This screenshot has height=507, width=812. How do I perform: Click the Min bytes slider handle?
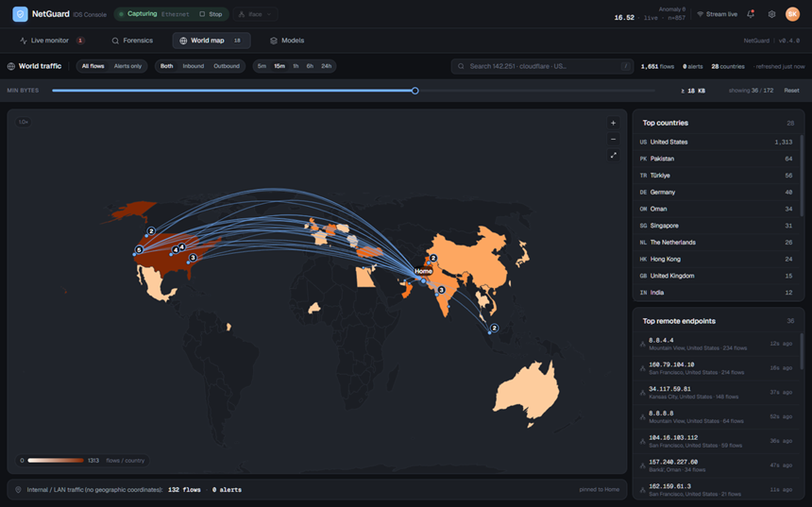[x=414, y=91]
